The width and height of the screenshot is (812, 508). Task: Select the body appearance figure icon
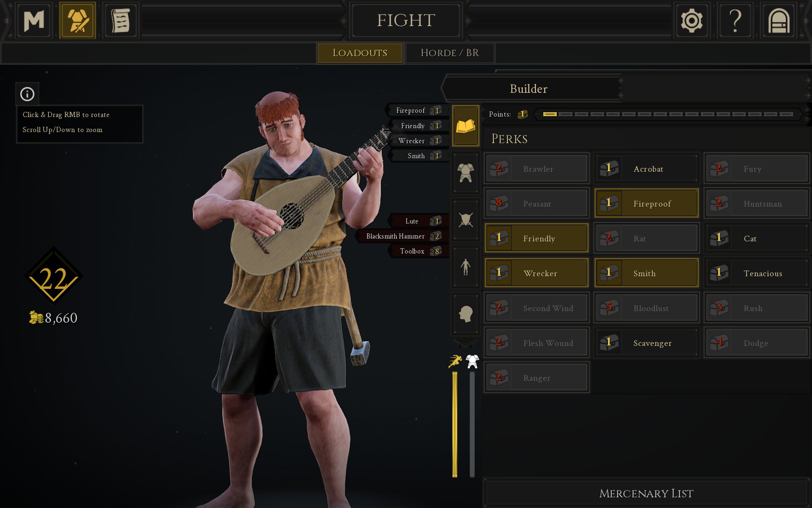pos(466,267)
